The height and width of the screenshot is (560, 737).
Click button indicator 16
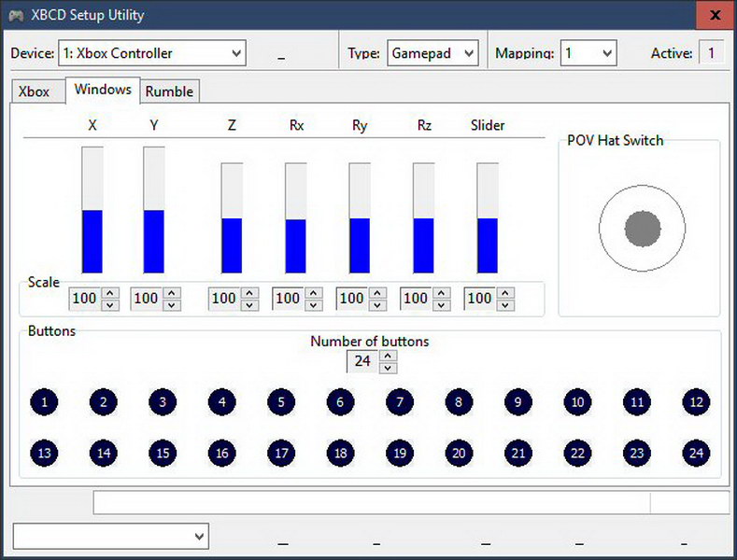(222, 453)
